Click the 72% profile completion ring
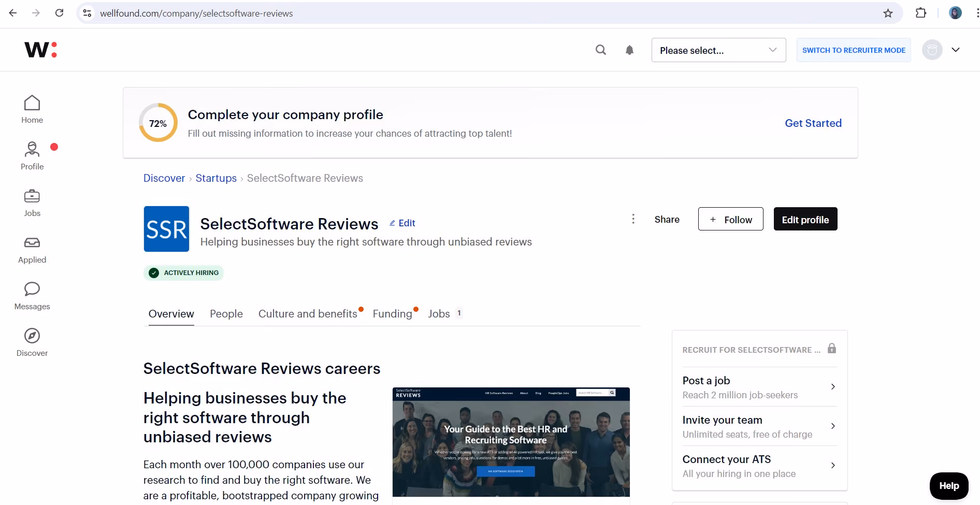980x505 pixels. (x=158, y=123)
